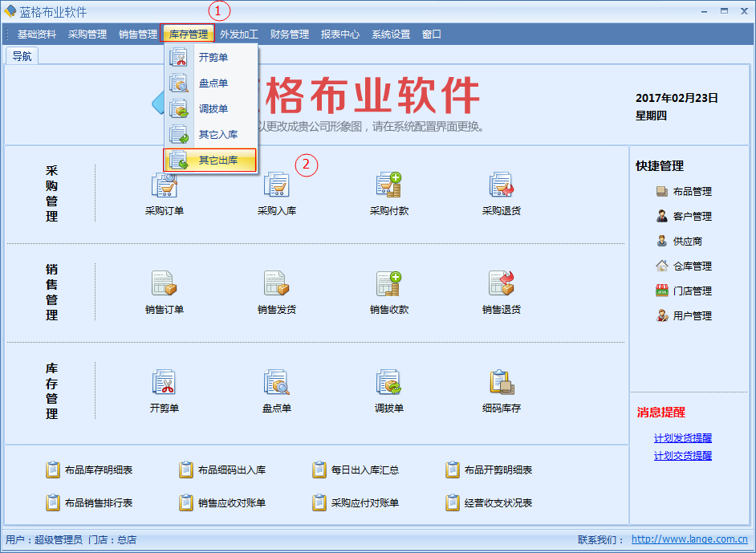The width and height of the screenshot is (756, 553).
Task: Open the 销售管理 menu in menu bar
Action: pos(138,35)
